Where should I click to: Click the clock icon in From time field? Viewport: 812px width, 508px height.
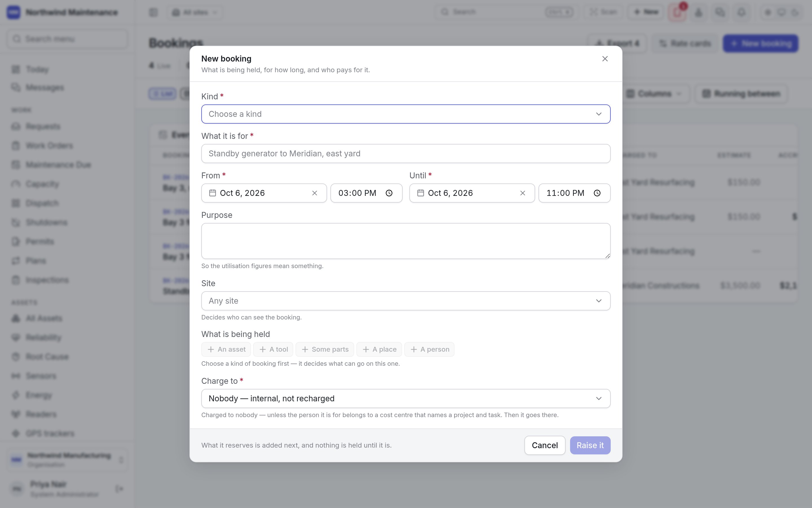point(389,193)
